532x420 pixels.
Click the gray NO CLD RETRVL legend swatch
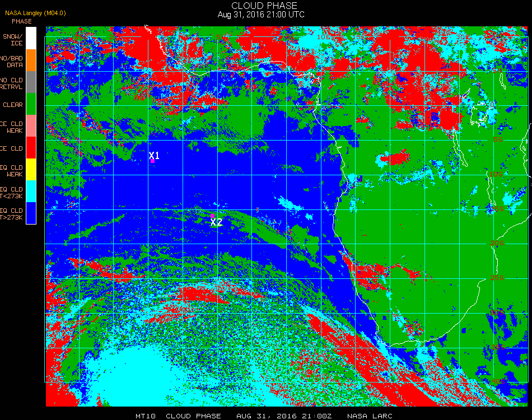click(31, 82)
